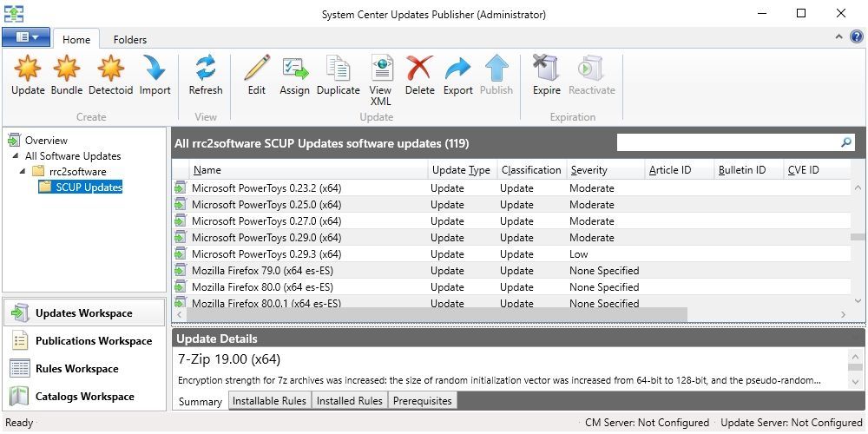Click the Update Details vertical scrollbar thumb

(855, 367)
